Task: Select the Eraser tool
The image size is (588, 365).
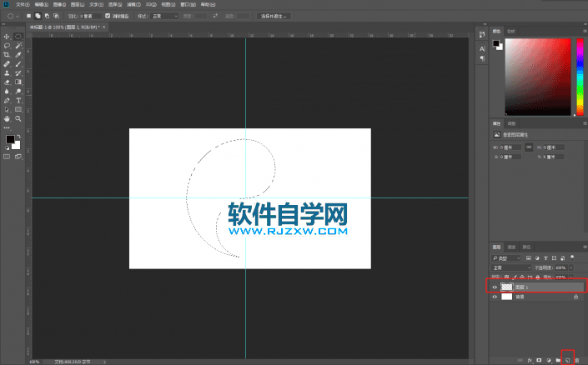Action: tap(7, 82)
